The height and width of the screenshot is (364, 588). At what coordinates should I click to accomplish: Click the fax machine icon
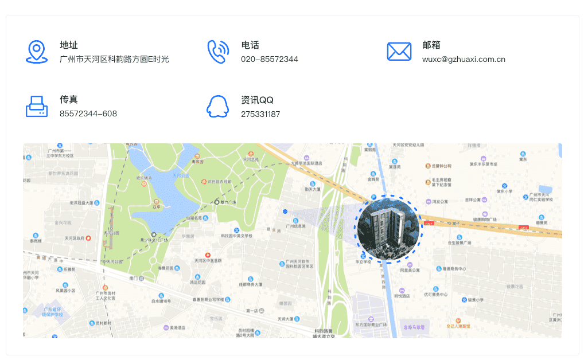coord(37,106)
